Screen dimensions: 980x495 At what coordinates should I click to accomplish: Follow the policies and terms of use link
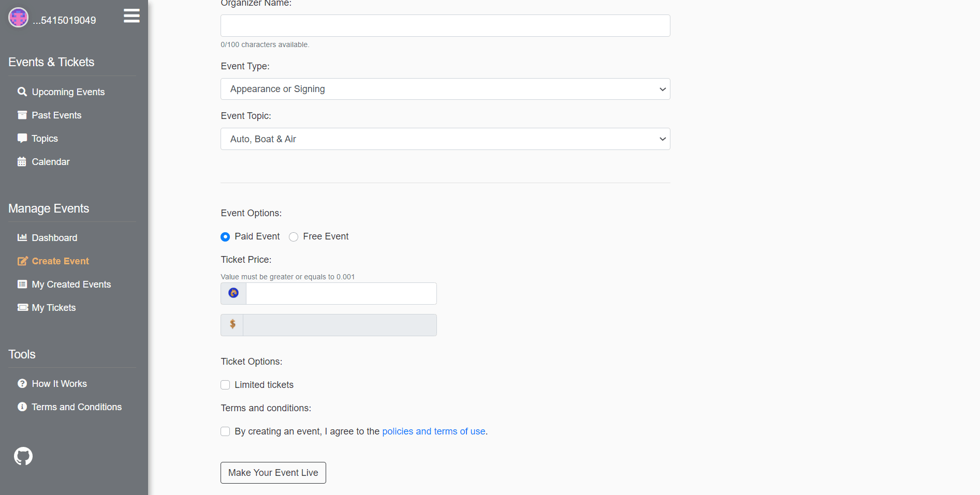click(434, 431)
